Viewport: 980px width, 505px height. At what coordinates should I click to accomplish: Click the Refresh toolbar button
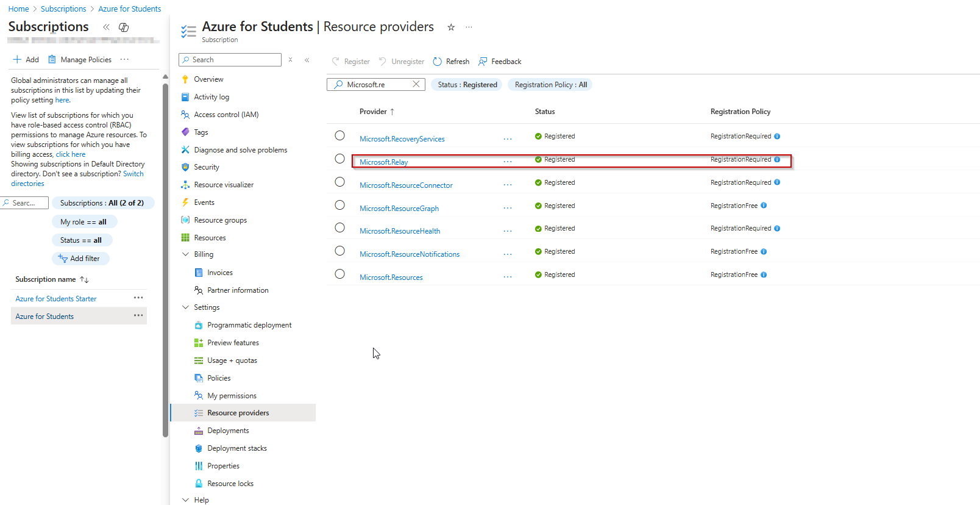451,62
